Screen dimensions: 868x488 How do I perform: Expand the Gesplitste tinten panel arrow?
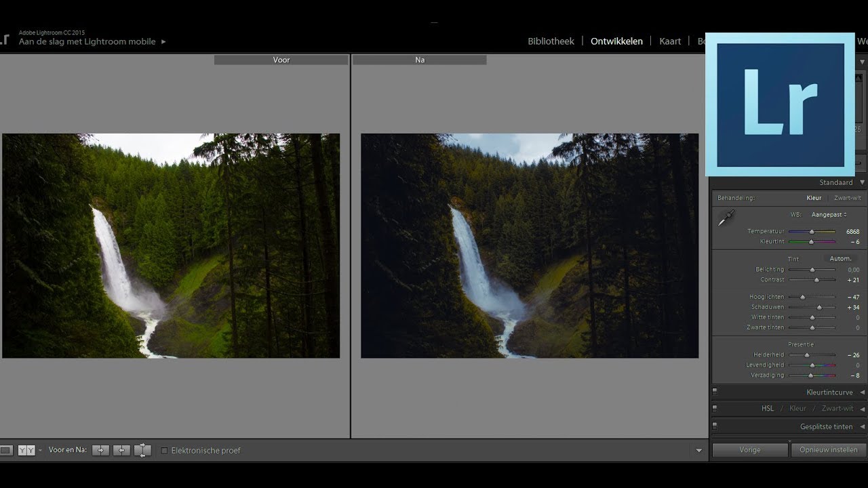point(863,427)
